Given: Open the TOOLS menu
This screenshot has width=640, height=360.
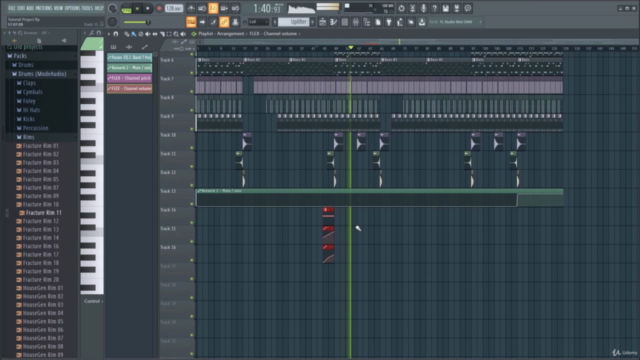Looking at the screenshot, I should pos(87,8).
